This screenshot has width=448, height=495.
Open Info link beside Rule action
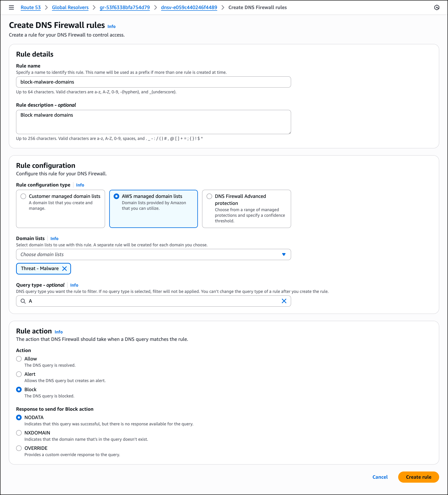pyautogui.click(x=58, y=332)
